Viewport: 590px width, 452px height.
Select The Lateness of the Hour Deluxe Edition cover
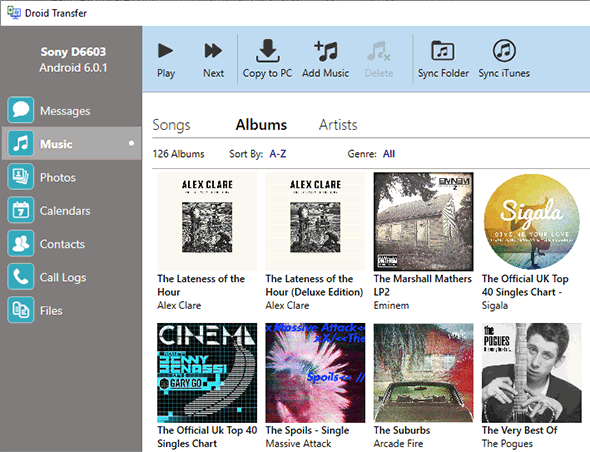(315, 222)
